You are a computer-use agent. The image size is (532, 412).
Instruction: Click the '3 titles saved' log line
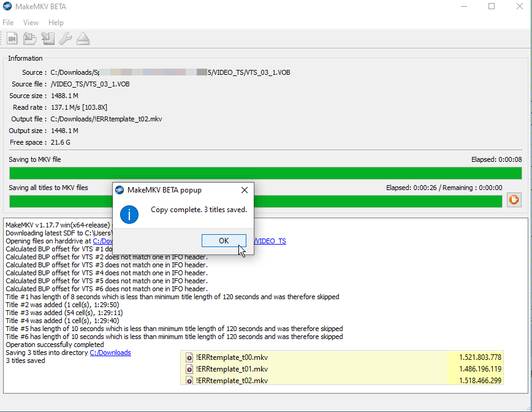tap(26, 360)
